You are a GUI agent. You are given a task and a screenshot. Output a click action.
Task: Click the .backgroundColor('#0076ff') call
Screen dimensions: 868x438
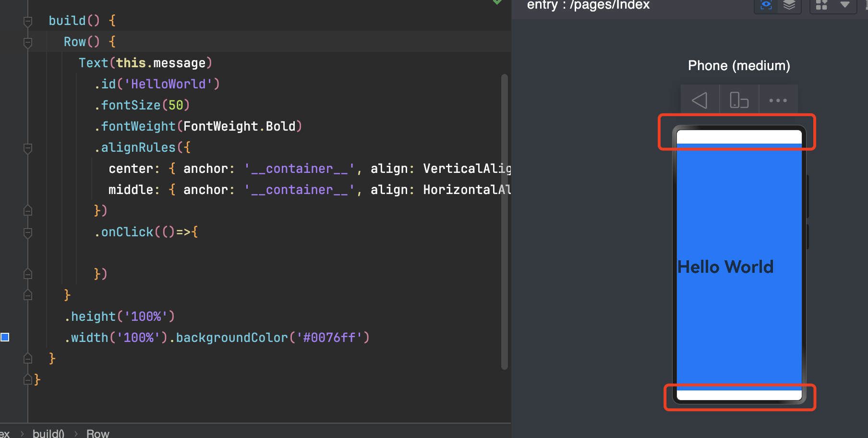click(x=269, y=338)
